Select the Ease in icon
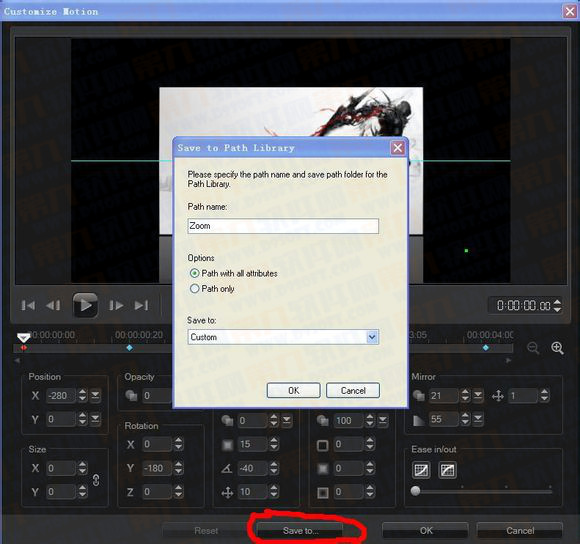 point(421,470)
